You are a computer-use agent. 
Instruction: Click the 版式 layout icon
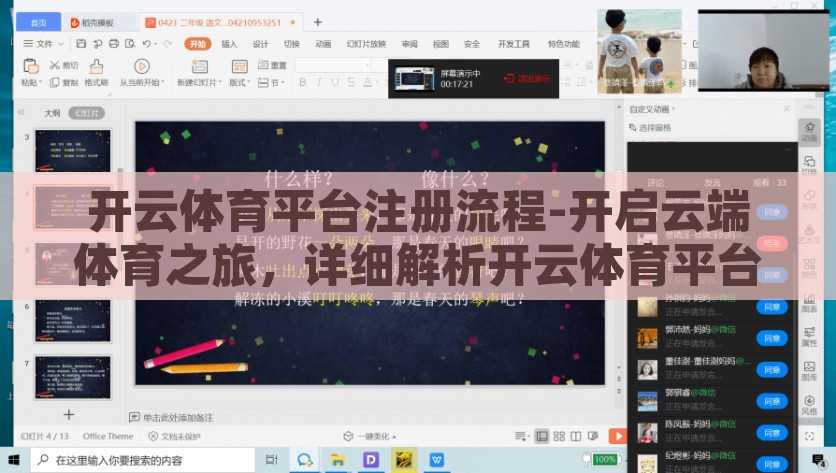[x=239, y=66]
